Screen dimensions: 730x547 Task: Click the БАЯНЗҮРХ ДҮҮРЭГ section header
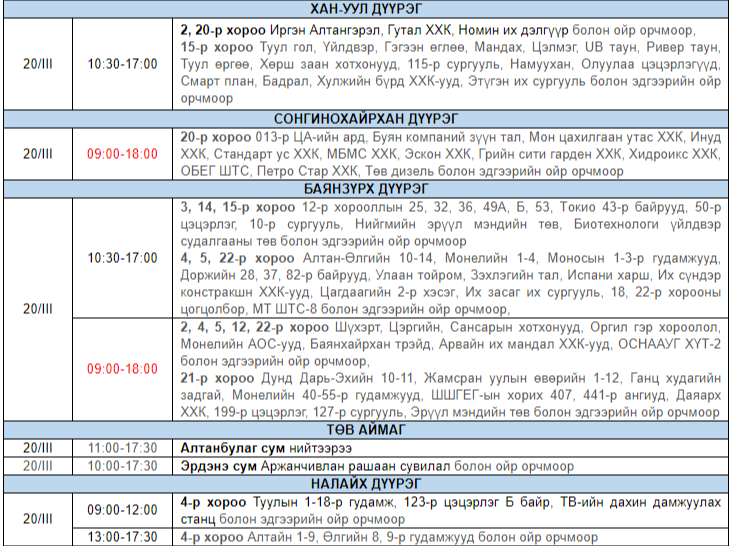pyautogui.click(x=364, y=188)
